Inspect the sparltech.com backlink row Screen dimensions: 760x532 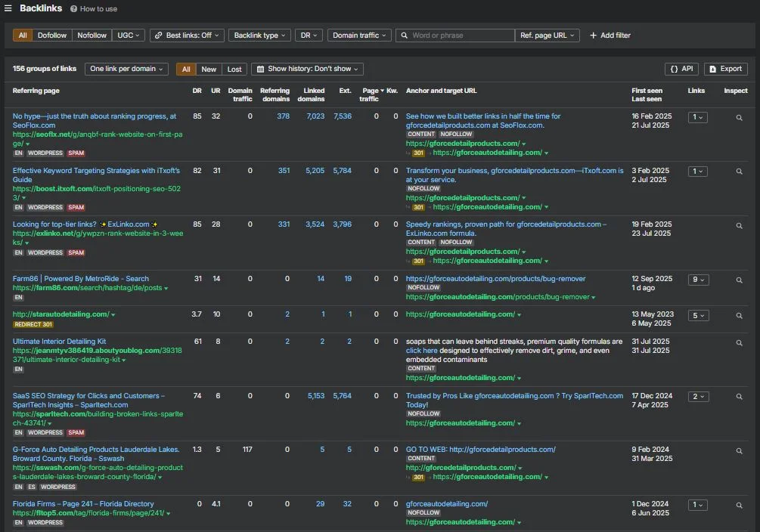click(739, 396)
